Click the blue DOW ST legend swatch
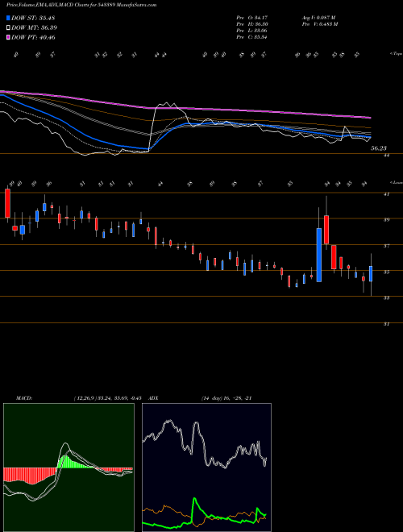 [x=8, y=18]
